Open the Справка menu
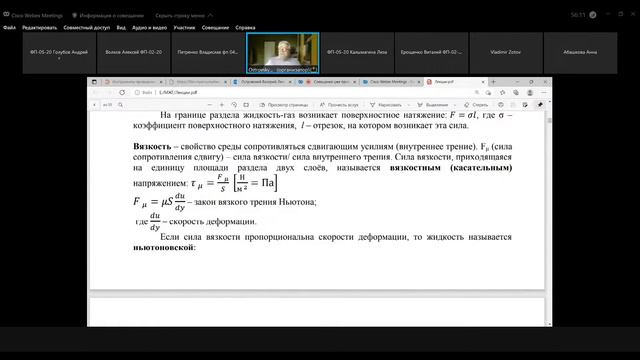The image size is (640, 360). coord(245,28)
